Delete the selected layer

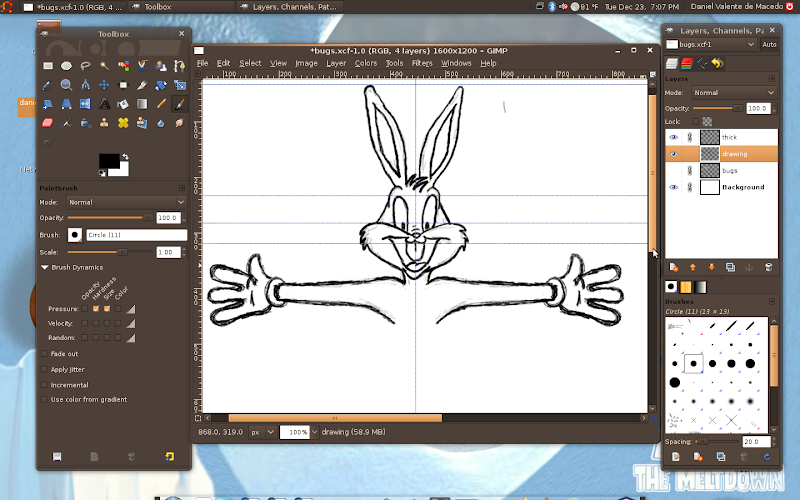pos(768,267)
